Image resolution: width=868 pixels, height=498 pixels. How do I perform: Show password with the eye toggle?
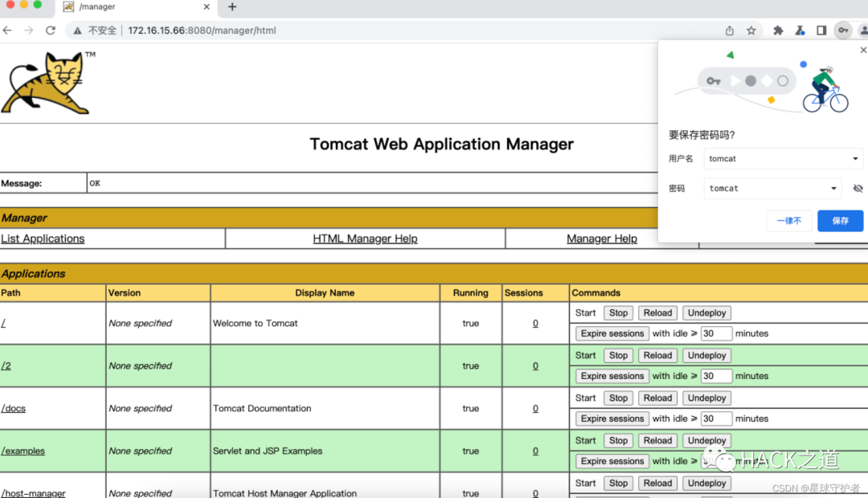coord(858,188)
